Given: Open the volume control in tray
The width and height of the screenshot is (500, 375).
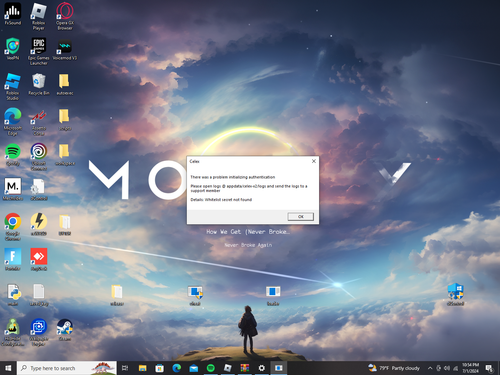Looking at the screenshot, I should [447, 368].
